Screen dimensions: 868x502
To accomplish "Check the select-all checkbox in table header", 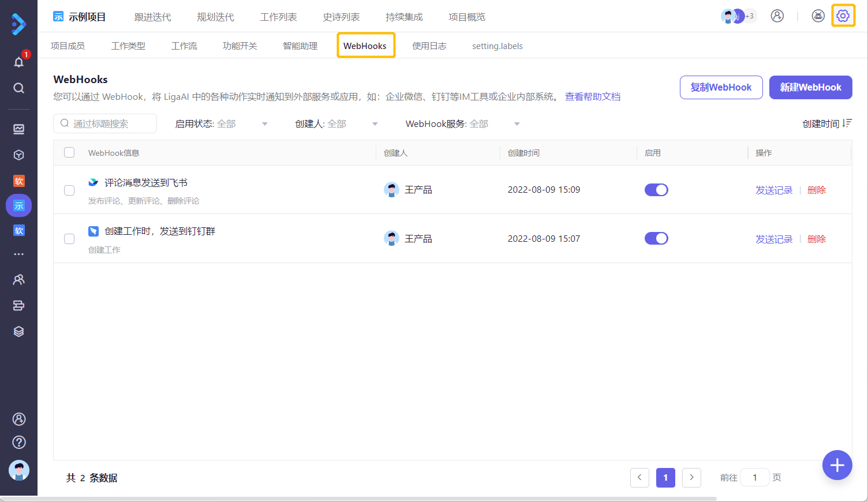I will (x=69, y=152).
